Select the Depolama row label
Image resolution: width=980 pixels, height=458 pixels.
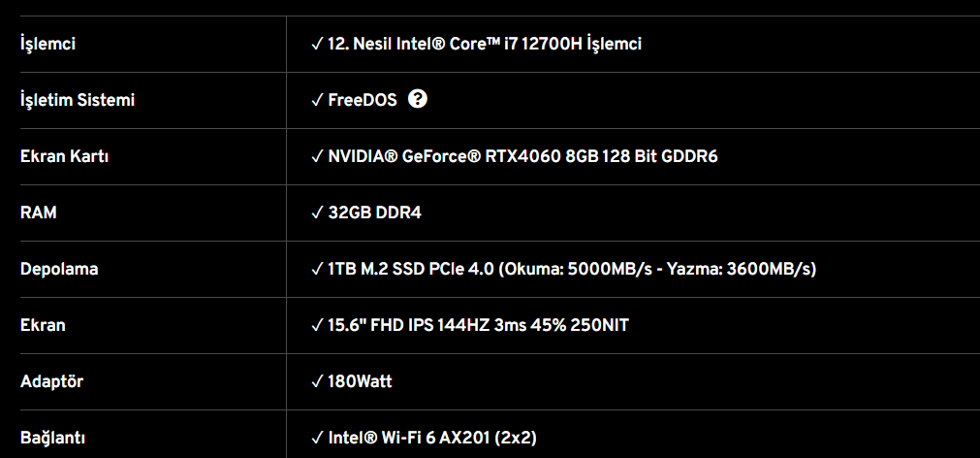(x=59, y=269)
